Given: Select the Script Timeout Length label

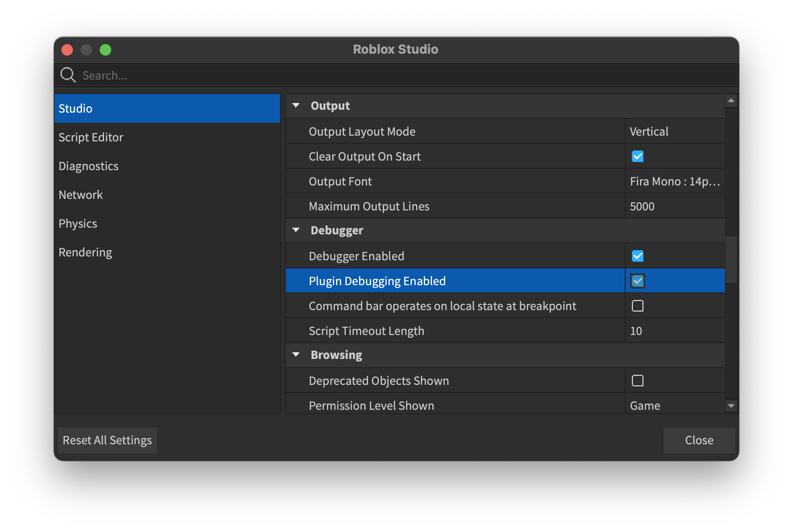Looking at the screenshot, I should coord(366,331).
